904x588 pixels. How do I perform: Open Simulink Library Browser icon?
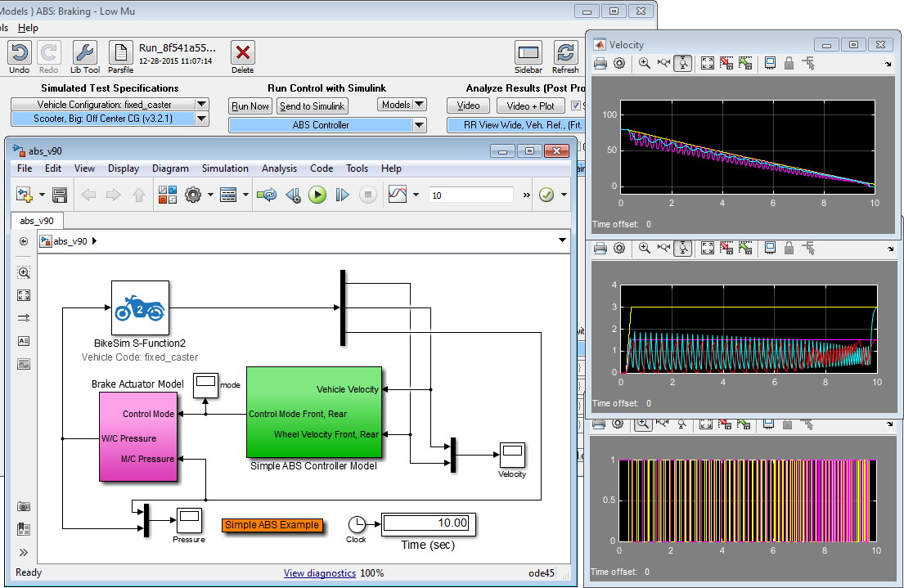click(x=167, y=195)
